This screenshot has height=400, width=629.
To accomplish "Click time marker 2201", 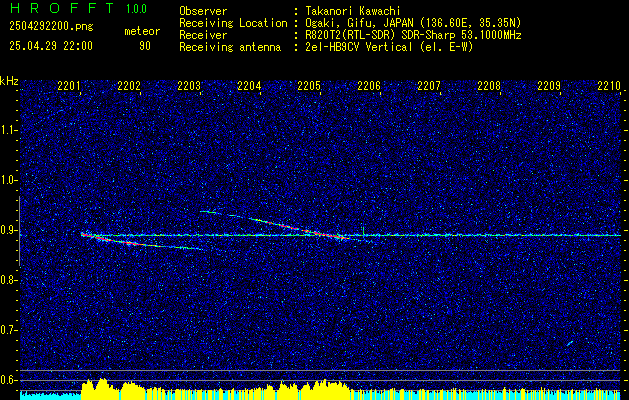I will tap(69, 85).
